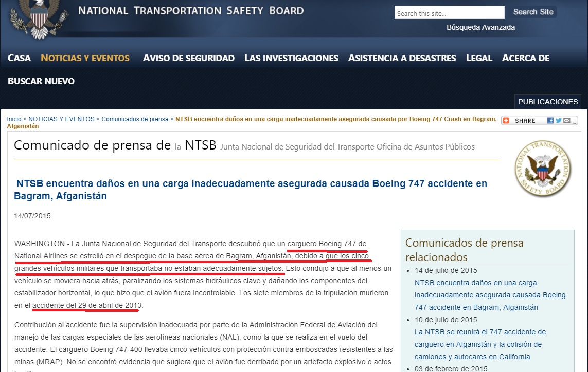588x372 pixels.
Task: Open the PUBLICACIONES tab
Action: 548,102
